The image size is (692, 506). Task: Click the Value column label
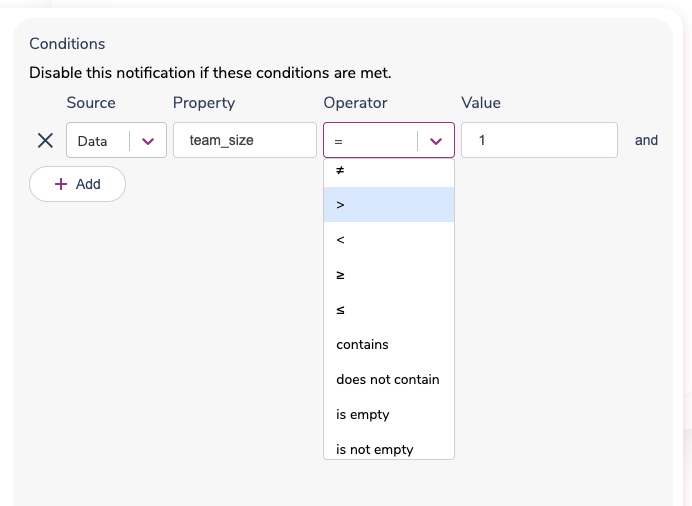[481, 103]
